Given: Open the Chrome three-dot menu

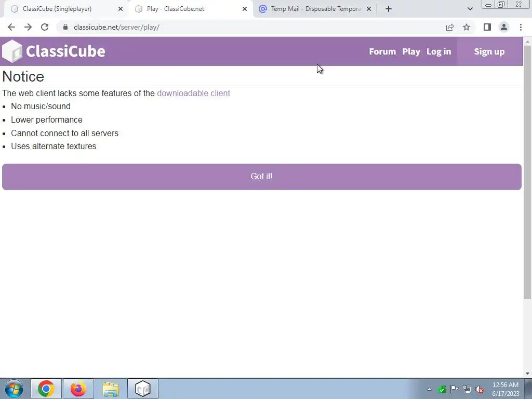Looking at the screenshot, I should click(521, 27).
